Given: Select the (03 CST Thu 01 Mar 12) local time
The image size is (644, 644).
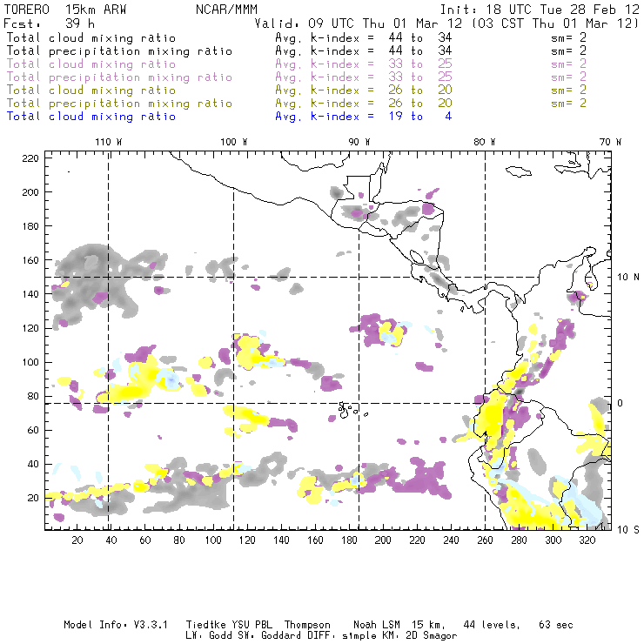Looking at the screenshot, I should [x=555, y=23].
